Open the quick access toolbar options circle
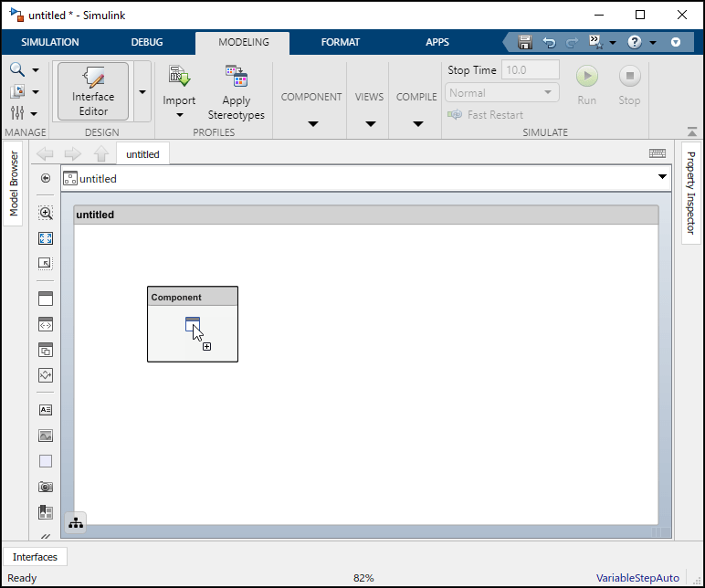Screen dimensions: 705x588 coord(676,42)
